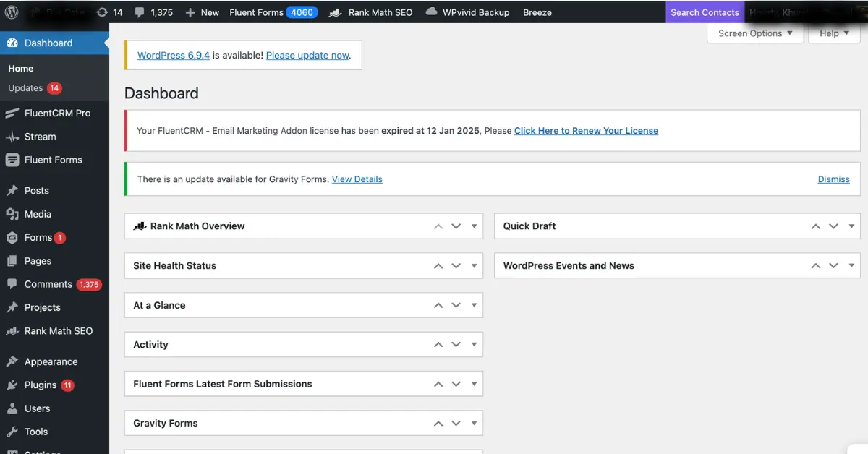Click the Plugins sidebar icon
Image resolution: width=868 pixels, height=454 pixels.
(x=12, y=385)
